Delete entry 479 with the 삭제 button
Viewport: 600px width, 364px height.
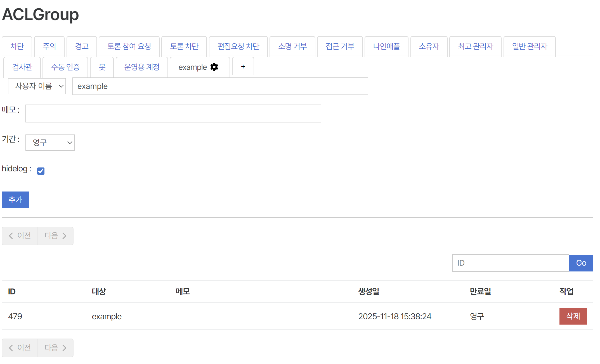tap(573, 316)
